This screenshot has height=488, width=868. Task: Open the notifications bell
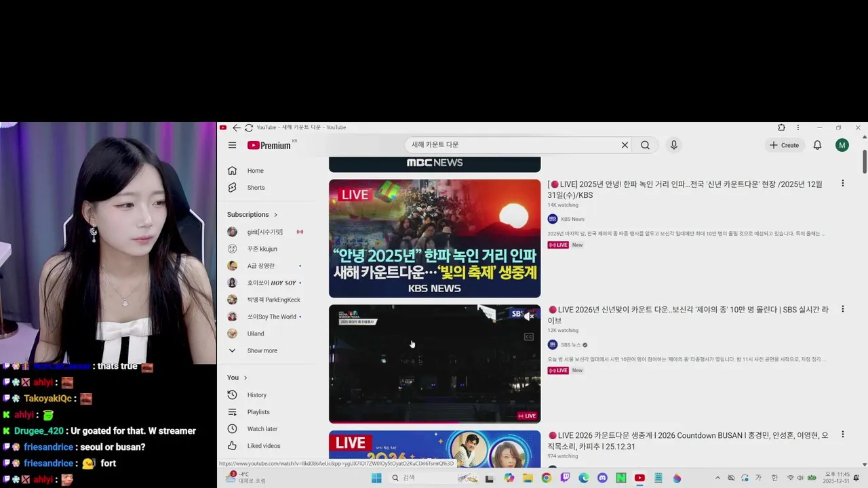(x=817, y=145)
